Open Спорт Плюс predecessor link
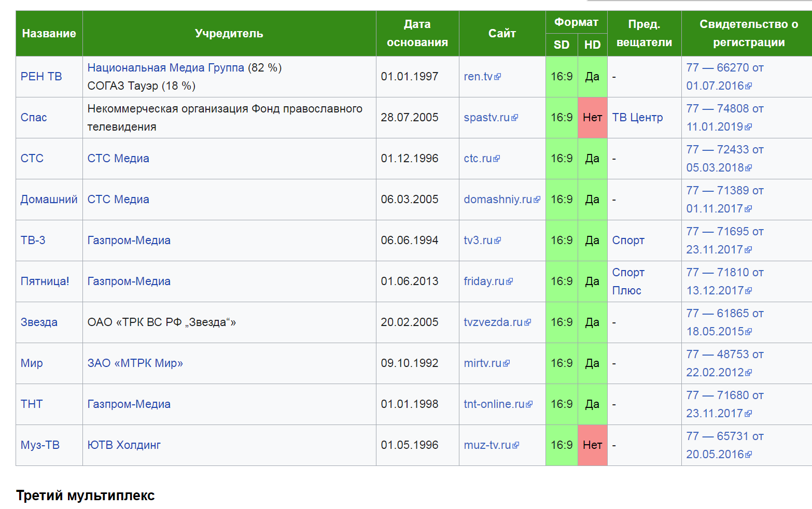 coord(628,281)
